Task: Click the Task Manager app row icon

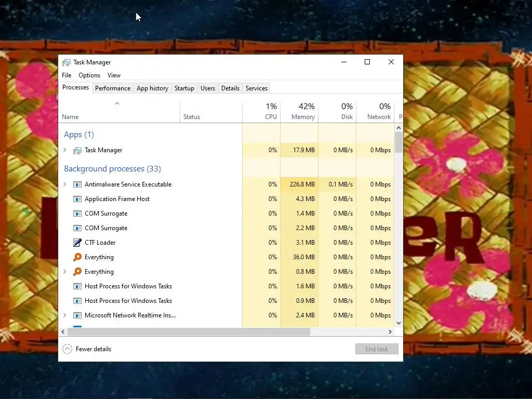Action: pyautogui.click(x=77, y=150)
